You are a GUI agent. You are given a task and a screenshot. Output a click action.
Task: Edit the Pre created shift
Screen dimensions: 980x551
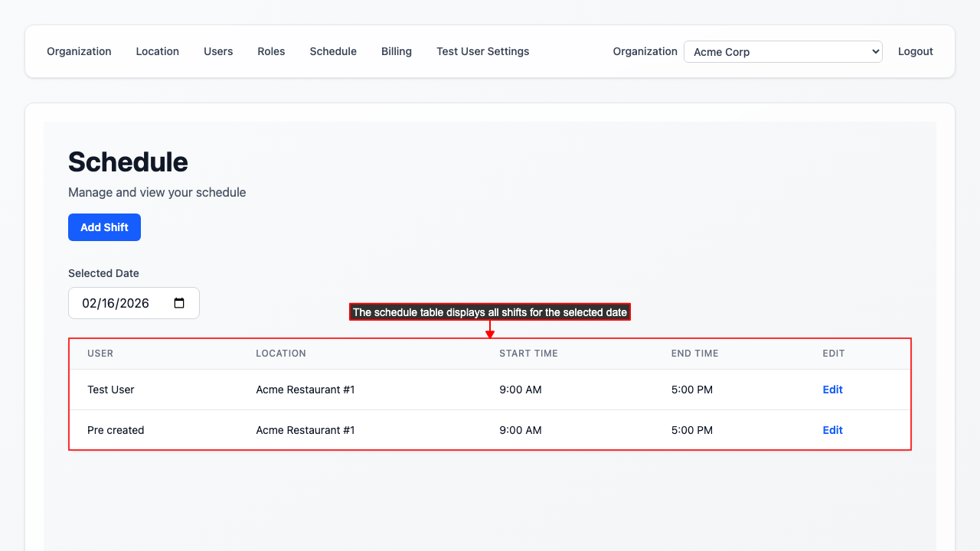pos(832,430)
